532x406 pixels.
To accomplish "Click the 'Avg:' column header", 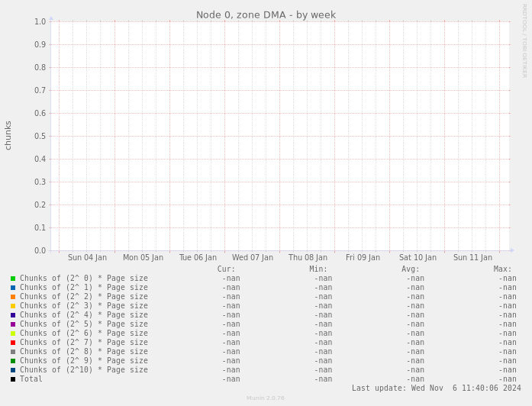I will click(x=411, y=269).
